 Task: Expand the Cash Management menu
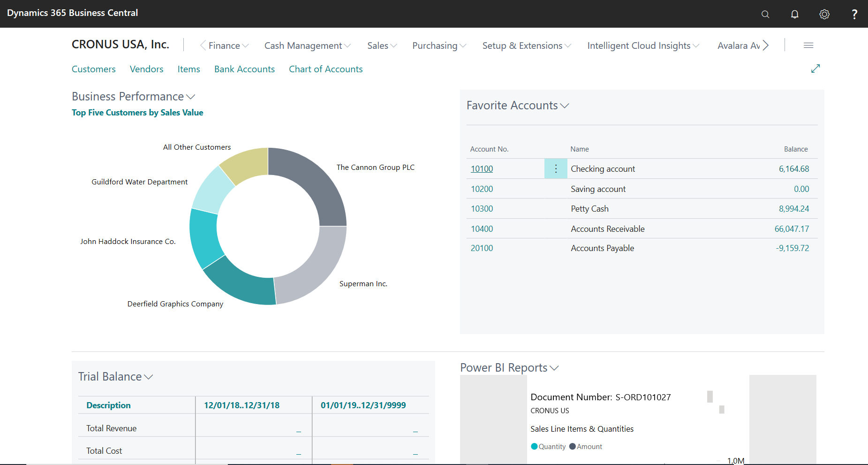tap(308, 46)
